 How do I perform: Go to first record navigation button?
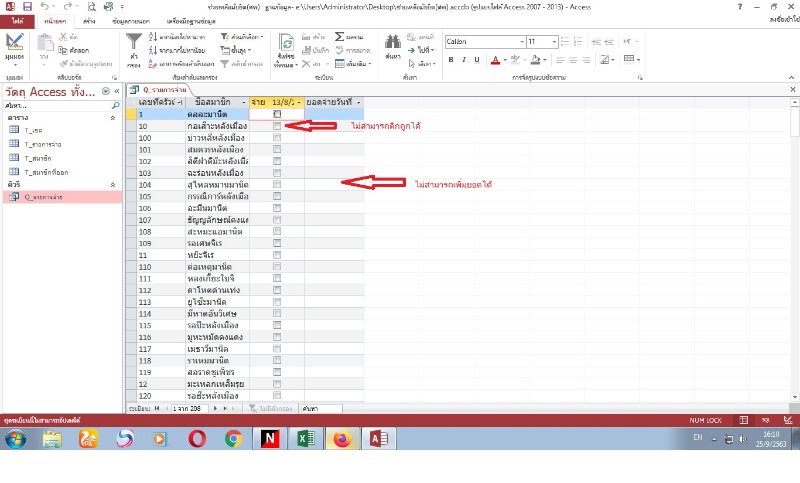(x=156, y=408)
